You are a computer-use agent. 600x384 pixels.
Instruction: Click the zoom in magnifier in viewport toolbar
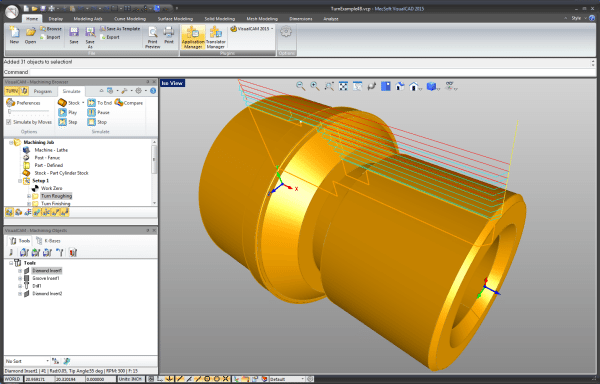click(x=315, y=86)
